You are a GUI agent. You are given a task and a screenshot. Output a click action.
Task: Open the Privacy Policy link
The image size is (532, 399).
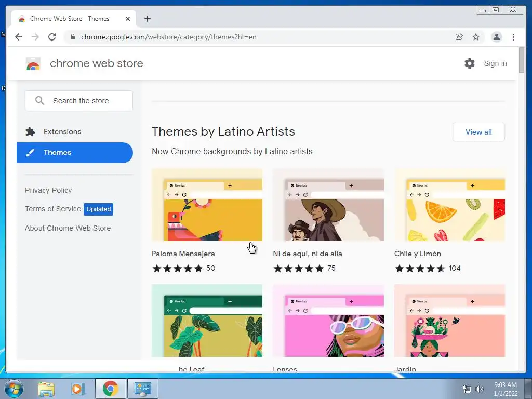click(x=48, y=190)
